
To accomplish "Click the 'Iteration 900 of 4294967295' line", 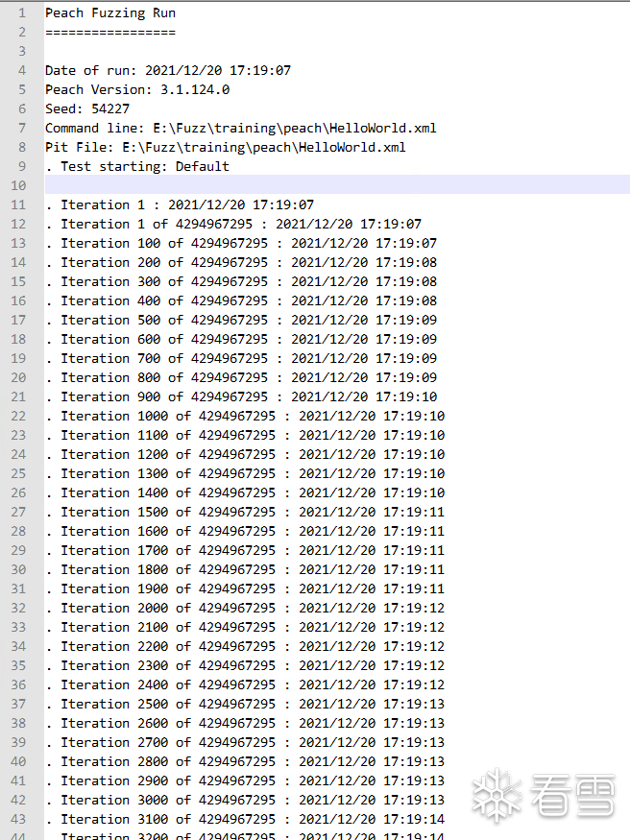I will tap(240, 397).
